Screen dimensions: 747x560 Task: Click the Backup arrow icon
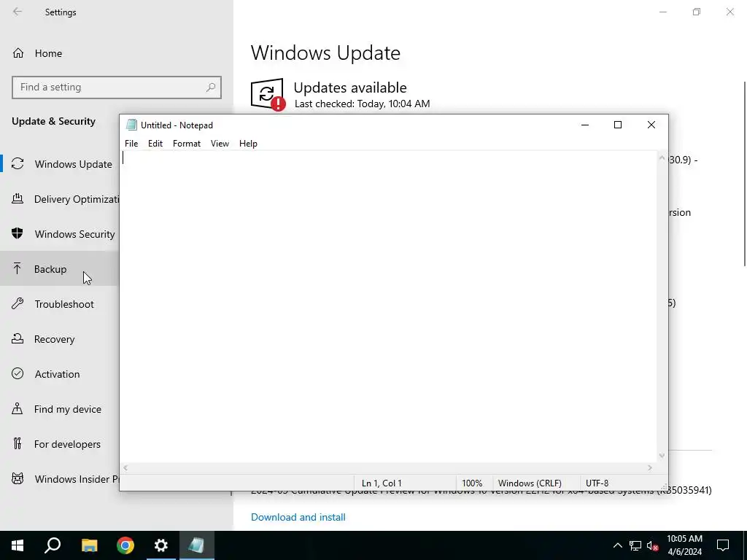(18, 268)
